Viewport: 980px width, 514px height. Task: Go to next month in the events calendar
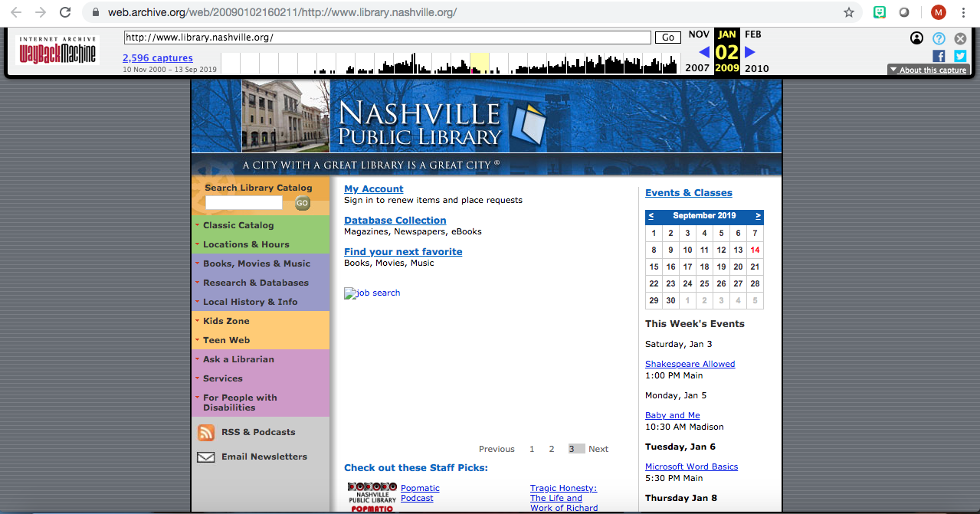point(759,216)
